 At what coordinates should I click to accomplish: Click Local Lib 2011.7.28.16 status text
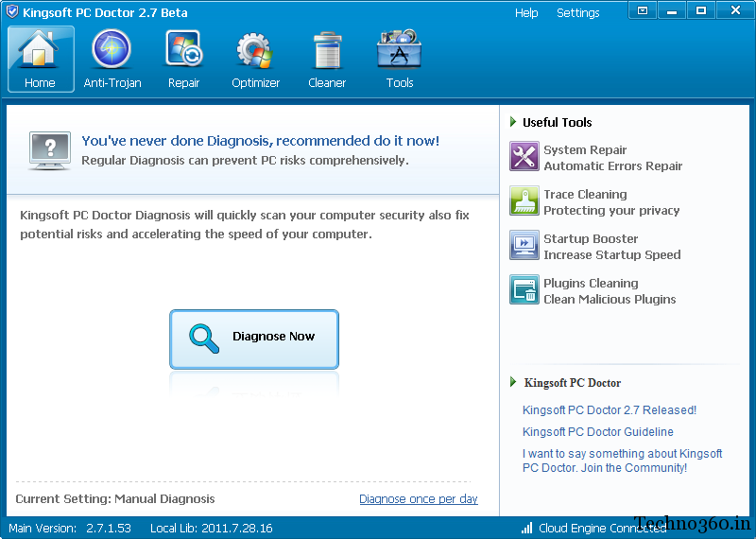pyautogui.click(x=211, y=529)
